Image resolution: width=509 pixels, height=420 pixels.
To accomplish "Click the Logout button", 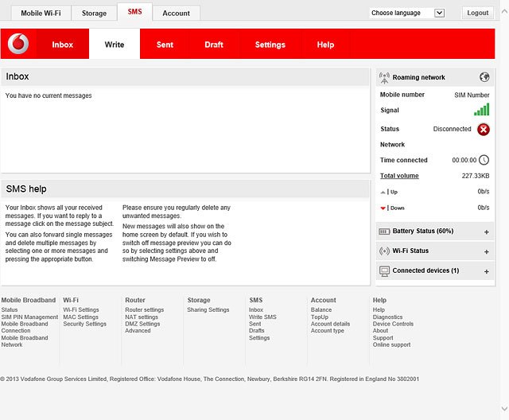I will tap(478, 13).
